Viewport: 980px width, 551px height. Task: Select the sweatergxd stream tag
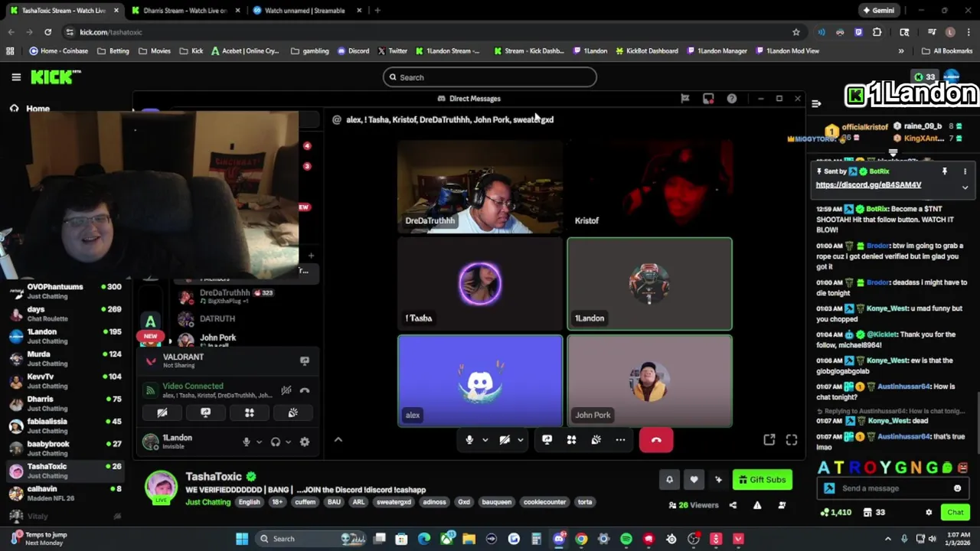coord(394,502)
